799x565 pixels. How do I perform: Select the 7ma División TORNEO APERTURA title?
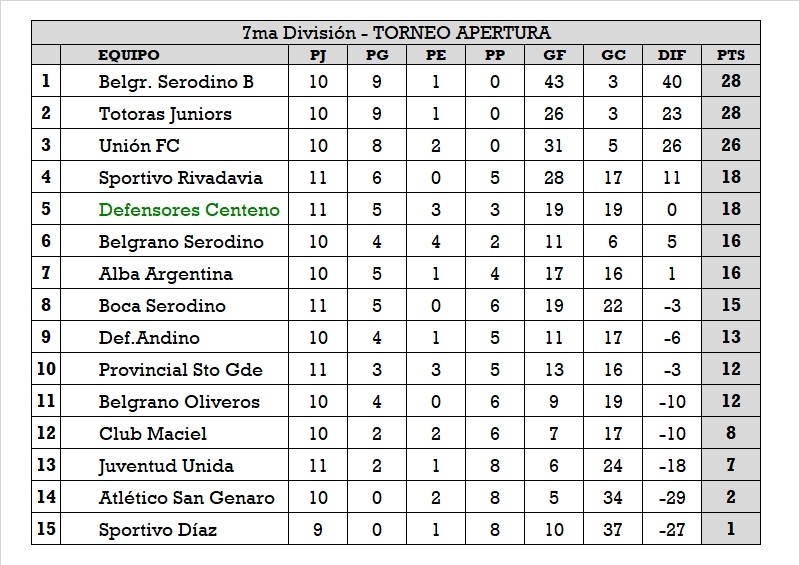click(396, 33)
